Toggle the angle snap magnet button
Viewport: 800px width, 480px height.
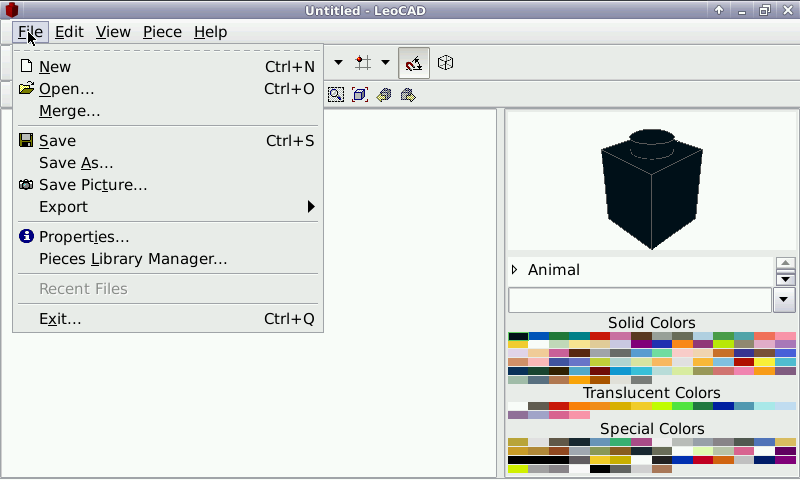coord(414,63)
